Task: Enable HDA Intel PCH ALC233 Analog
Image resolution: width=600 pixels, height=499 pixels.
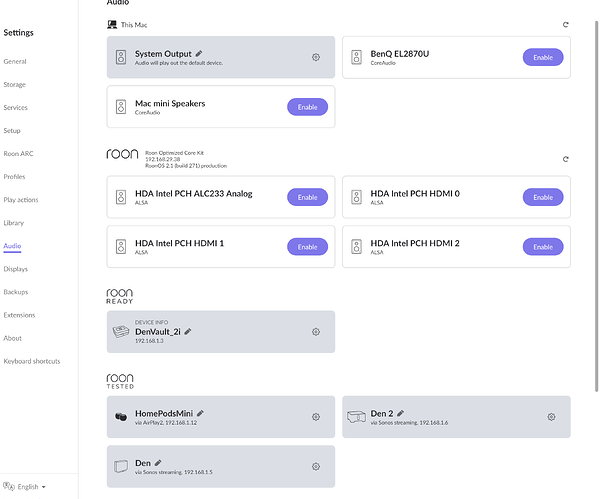Action: [x=307, y=197]
